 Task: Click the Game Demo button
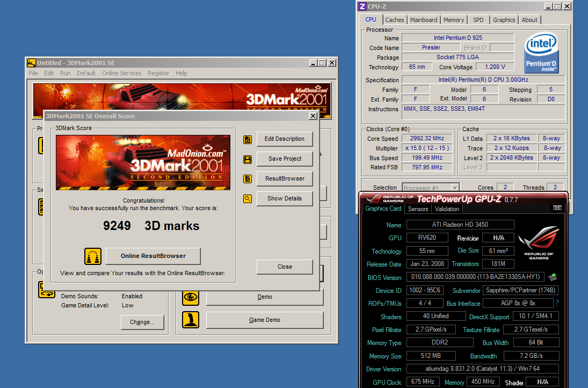[264, 320]
